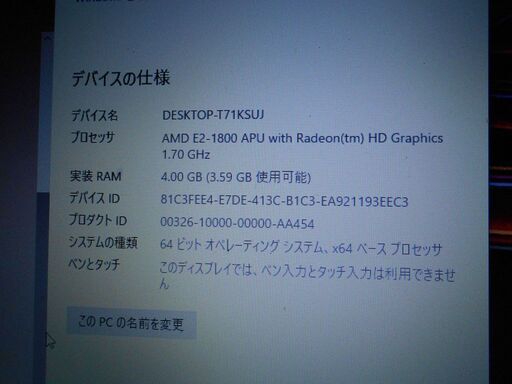Viewport: 512px width, 384px height.
Task: Click the プロダクト ID label
Action: pyautogui.click(x=98, y=220)
